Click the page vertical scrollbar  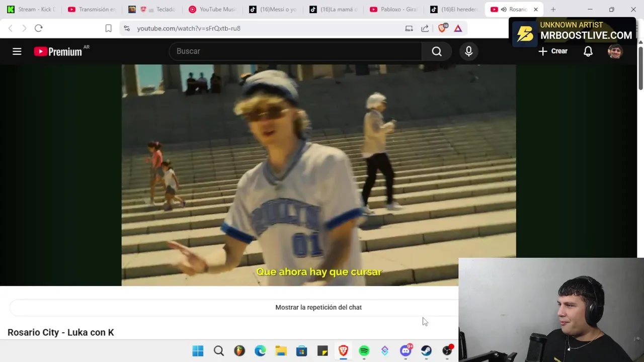pyautogui.click(x=640, y=68)
